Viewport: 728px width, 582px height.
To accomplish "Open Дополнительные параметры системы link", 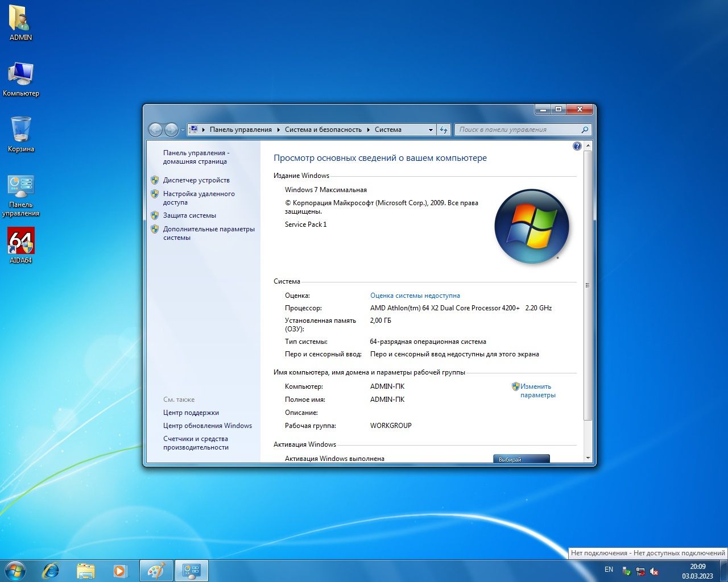I will (x=209, y=233).
